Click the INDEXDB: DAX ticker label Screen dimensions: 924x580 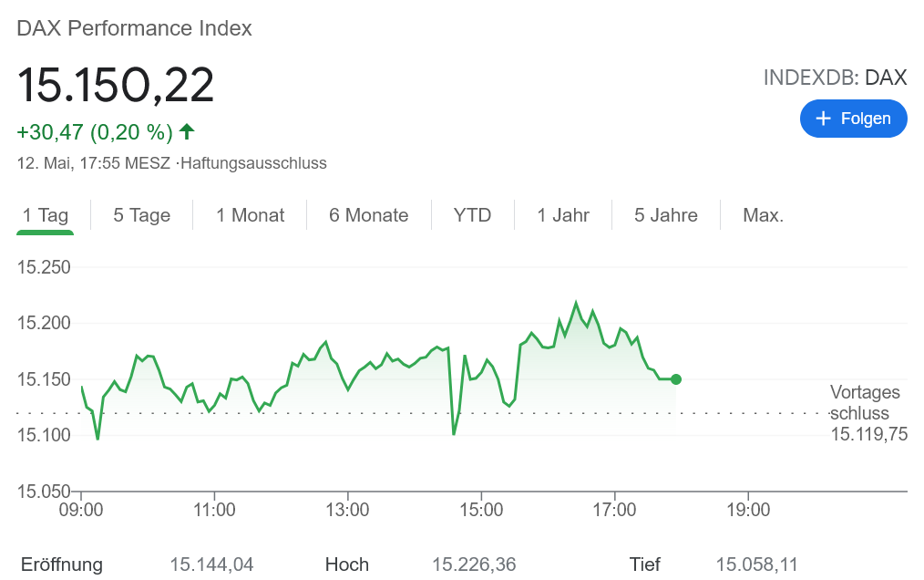pos(835,78)
